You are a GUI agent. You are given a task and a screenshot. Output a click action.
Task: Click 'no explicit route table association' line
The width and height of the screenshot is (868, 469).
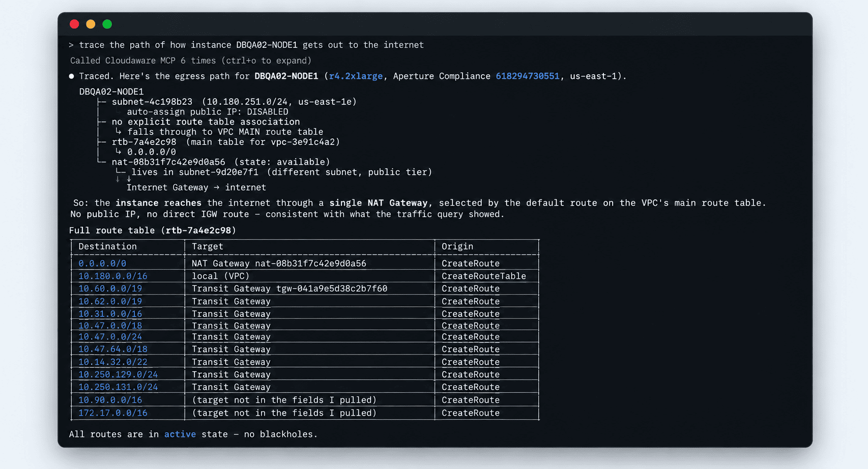coord(206,122)
